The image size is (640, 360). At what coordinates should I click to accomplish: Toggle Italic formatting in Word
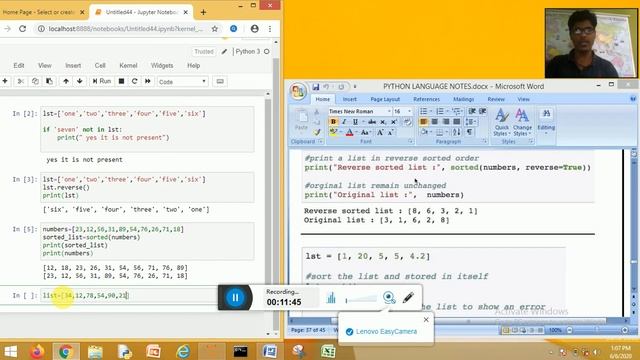coord(344,122)
